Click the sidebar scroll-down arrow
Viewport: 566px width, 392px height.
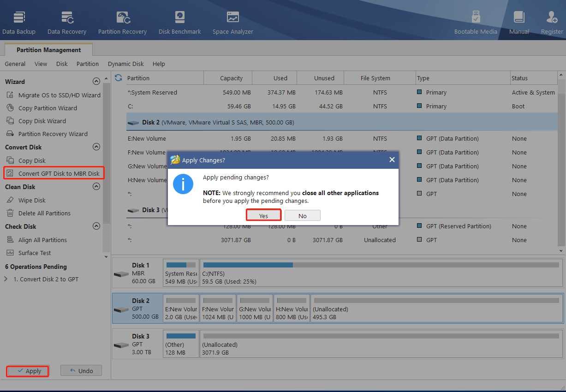pyautogui.click(x=106, y=256)
